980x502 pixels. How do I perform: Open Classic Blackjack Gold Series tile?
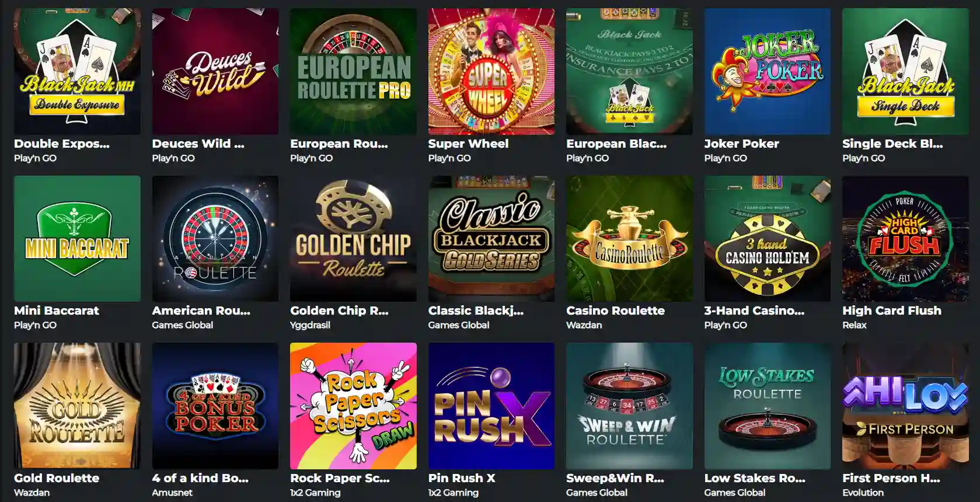pyautogui.click(x=491, y=239)
